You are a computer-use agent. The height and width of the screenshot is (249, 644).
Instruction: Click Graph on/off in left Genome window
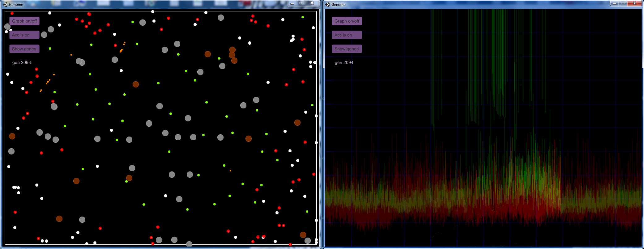[24, 21]
